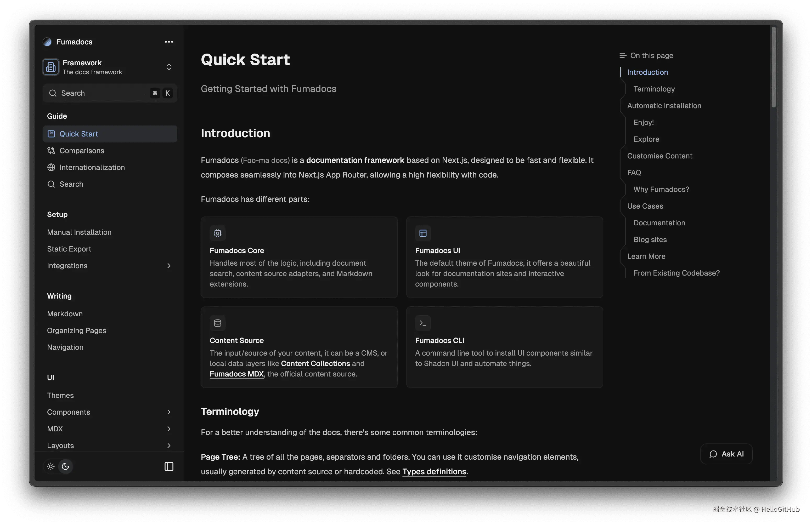Switch to dark theme moon toggle
The height and width of the screenshot is (525, 812).
[x=65, y=466]
